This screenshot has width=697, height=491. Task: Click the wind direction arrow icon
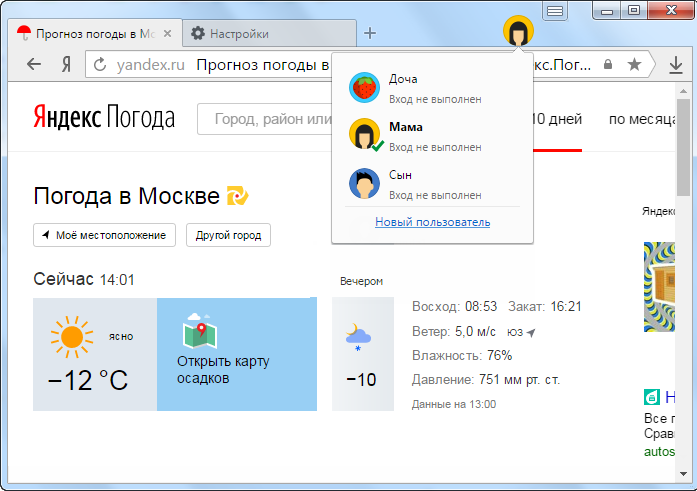point(531,332)
